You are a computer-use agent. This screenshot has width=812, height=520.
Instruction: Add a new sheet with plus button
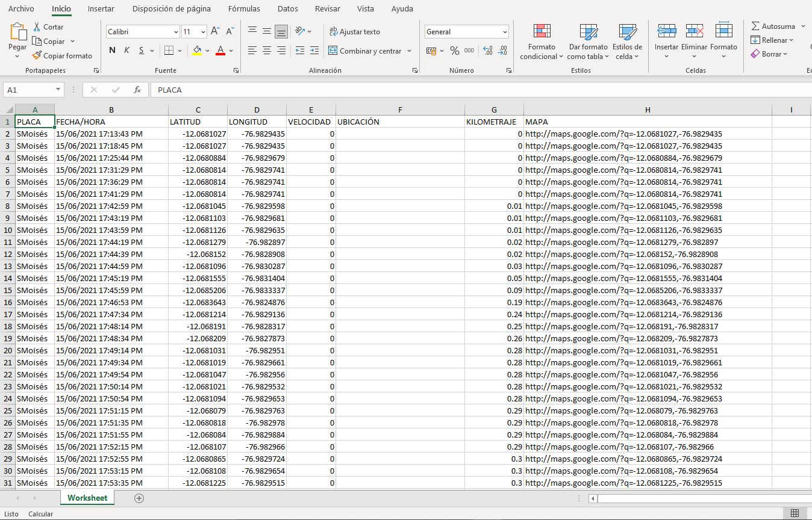(x=139, y=498)
